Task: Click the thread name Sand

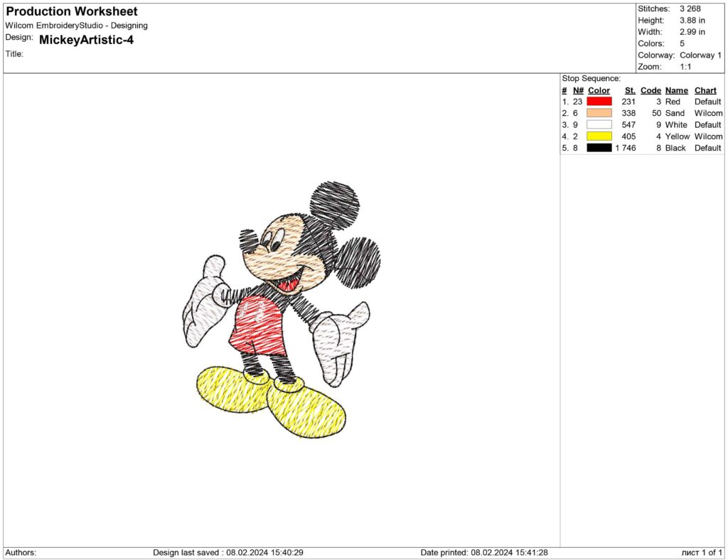Action: [675, 113]
